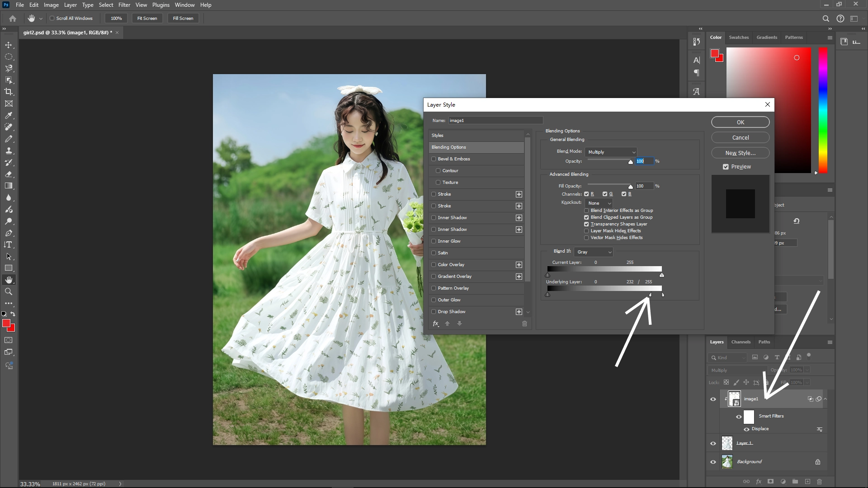Hide the Background layer
Image resolution: width=868 pixels, height=488 pixels.
tap(712, 461)
